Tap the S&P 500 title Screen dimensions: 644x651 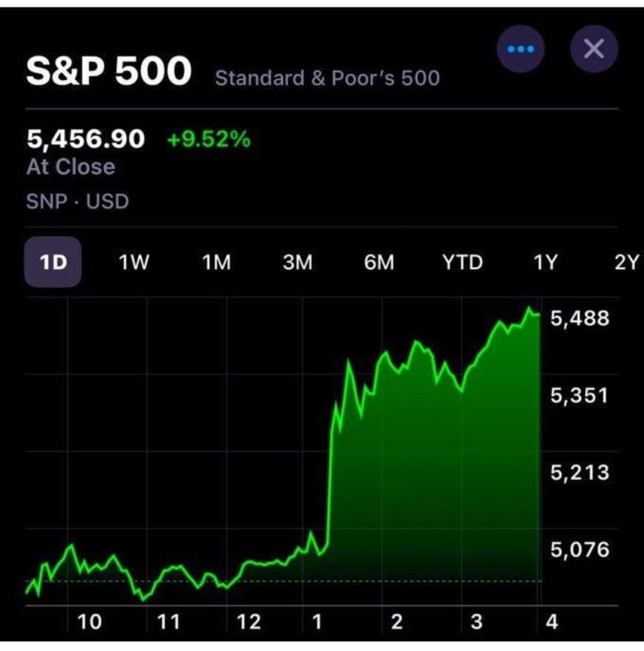pyautogui.click(x=108, y=70)
